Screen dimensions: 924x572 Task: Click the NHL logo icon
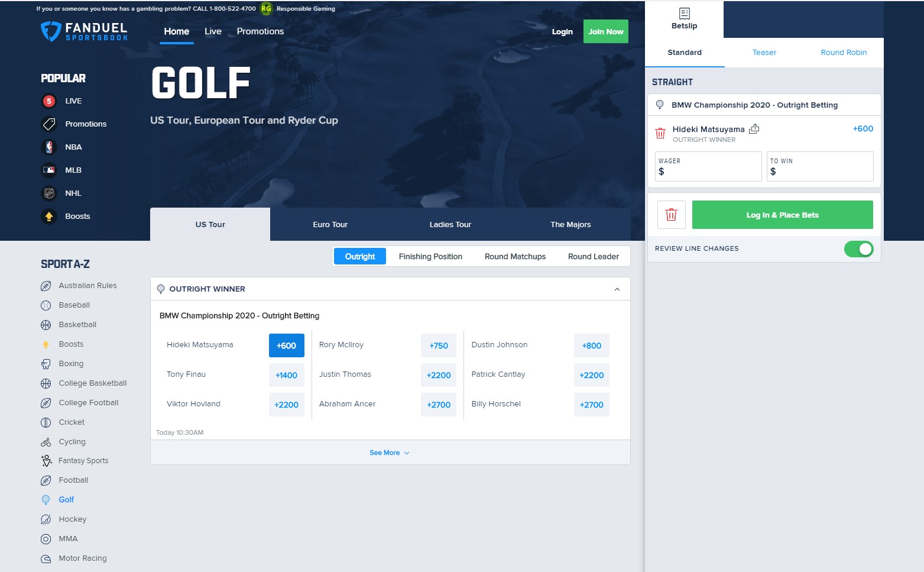pyautogui.click(x=49, y=193)
